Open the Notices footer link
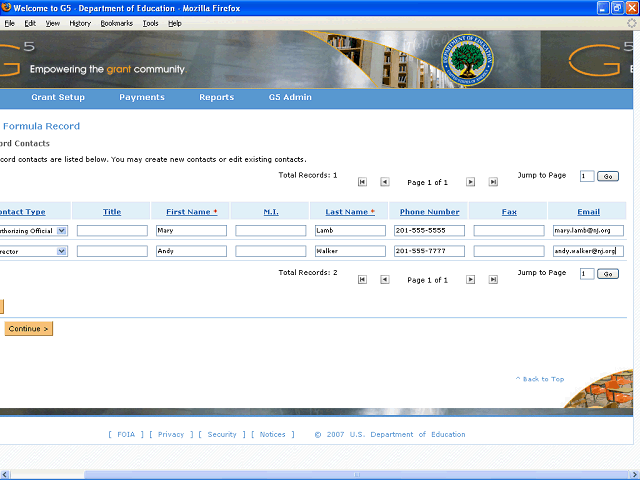The height and width of the screenshot is (480, 640). (x=272, y=434)
